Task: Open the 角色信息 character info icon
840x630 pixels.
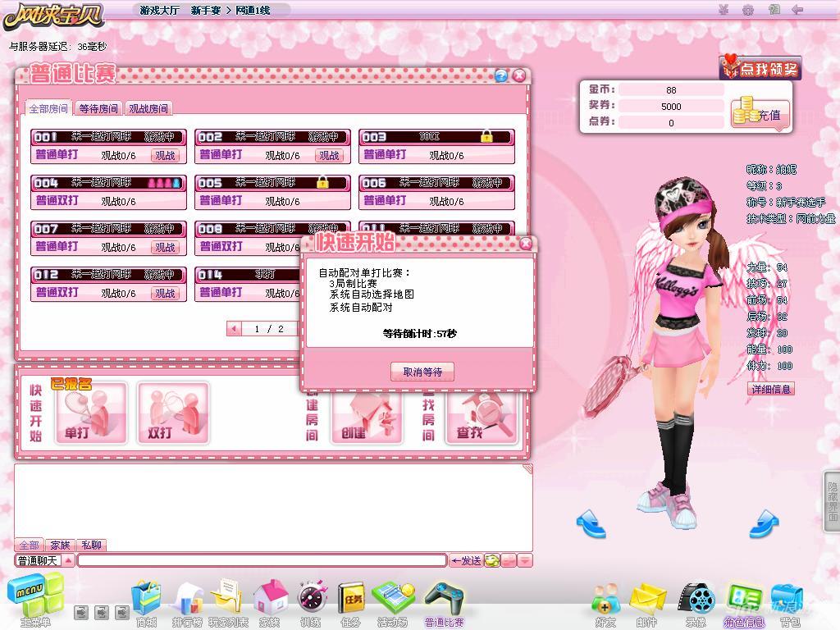Action: pos(744,598)
